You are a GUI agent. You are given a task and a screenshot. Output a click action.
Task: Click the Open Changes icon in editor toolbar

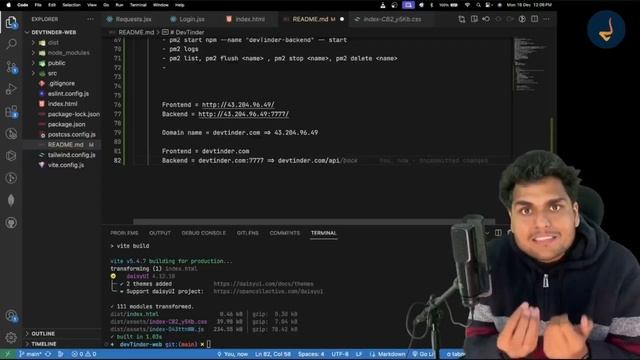pyautogui.click(x=462, y=19)
